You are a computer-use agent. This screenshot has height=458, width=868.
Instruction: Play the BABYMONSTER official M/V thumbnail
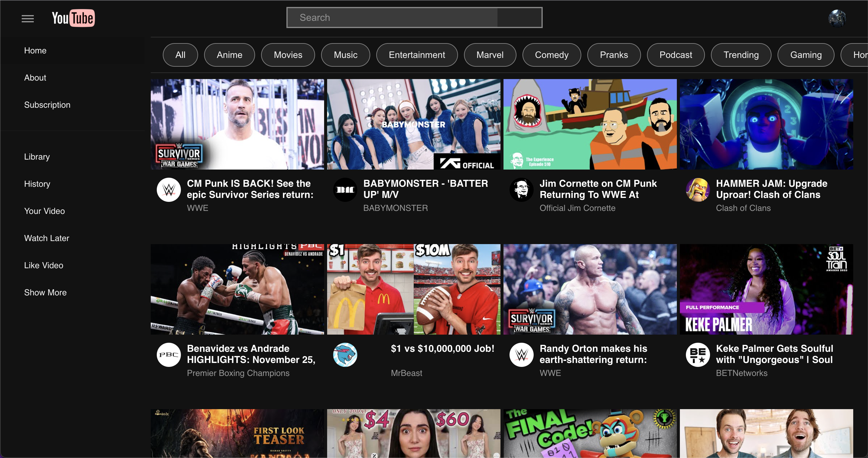(x=414, y=124)
